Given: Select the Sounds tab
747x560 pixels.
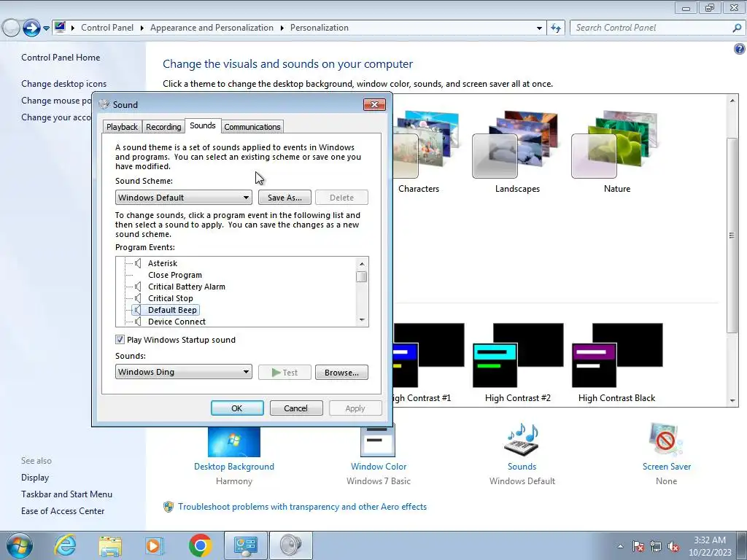Looking at the screenshot, I should [203, 125].
